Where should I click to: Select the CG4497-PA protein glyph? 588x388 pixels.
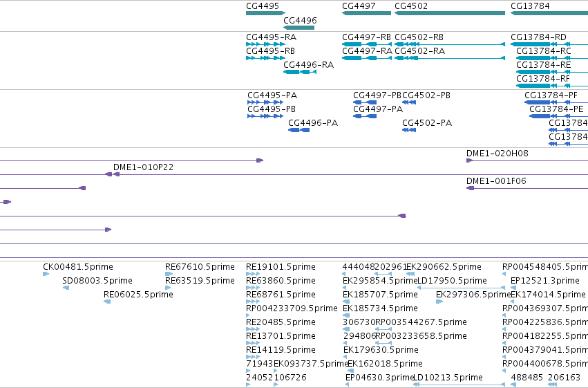[x=365, y=116]
